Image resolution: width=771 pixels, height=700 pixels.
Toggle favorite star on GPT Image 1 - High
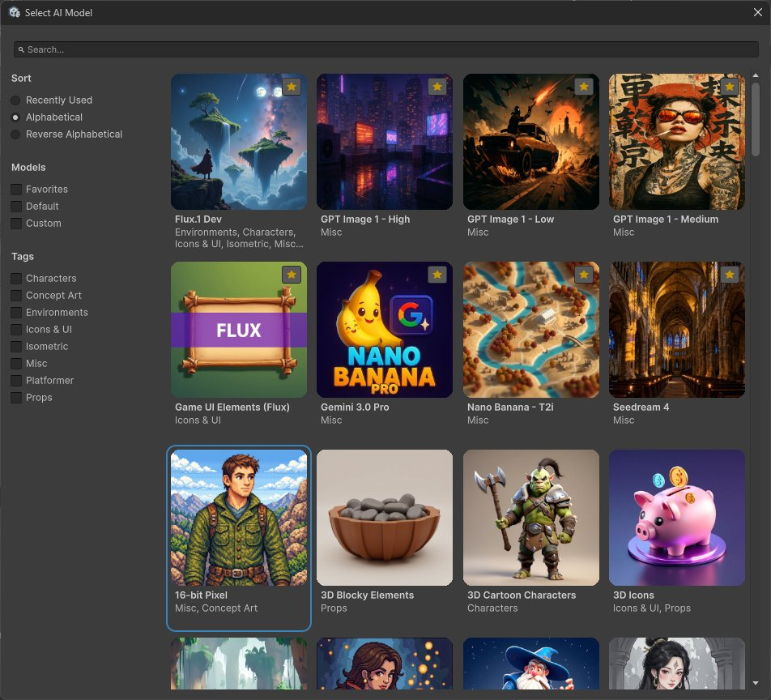[x=437, y=87]
